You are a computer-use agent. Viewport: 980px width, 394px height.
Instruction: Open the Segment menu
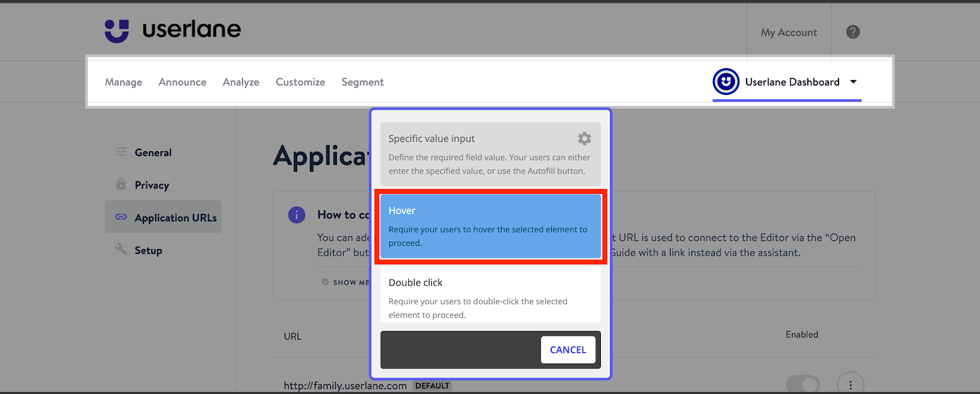tap(363, 82)
